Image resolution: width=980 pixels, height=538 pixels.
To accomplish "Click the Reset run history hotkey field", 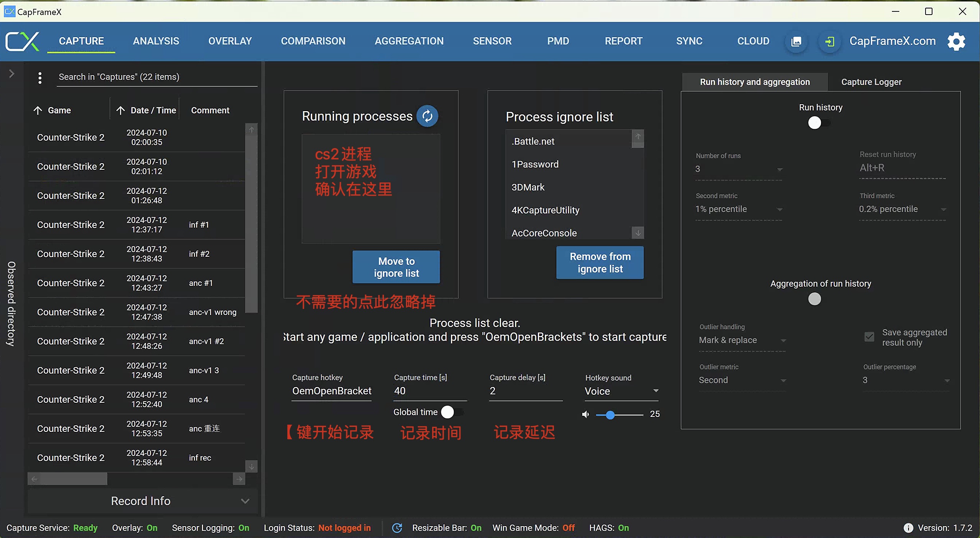I will pos(902,168).
